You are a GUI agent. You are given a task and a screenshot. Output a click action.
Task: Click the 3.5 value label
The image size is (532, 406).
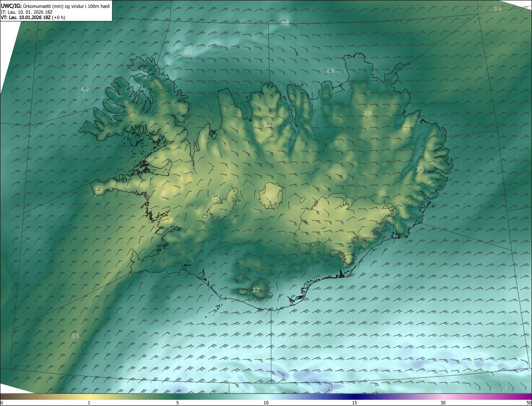click(x=75, y=336)
